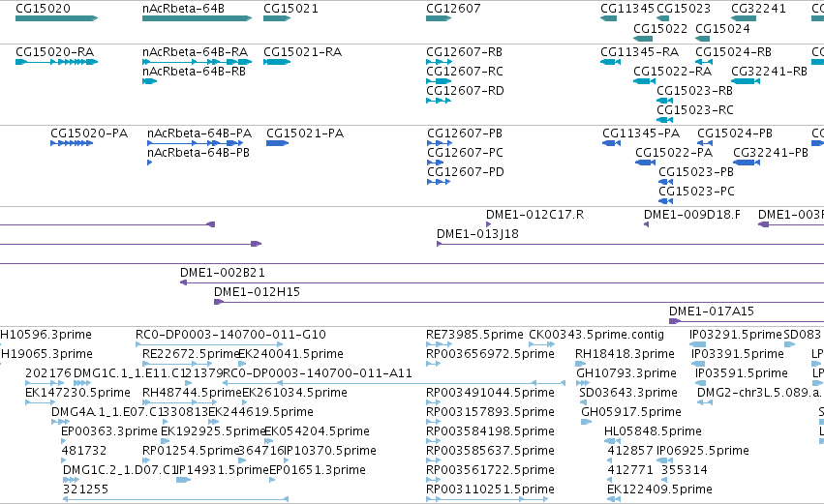Select BAC clone DME1-017A15
This screenshot has height=504, width=824.
coord(712,311)
